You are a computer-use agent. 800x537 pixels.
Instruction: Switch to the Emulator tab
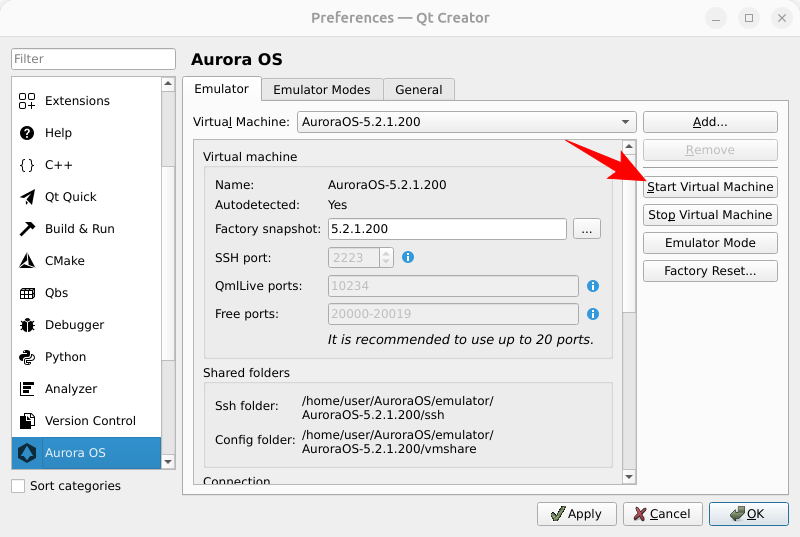221,89
